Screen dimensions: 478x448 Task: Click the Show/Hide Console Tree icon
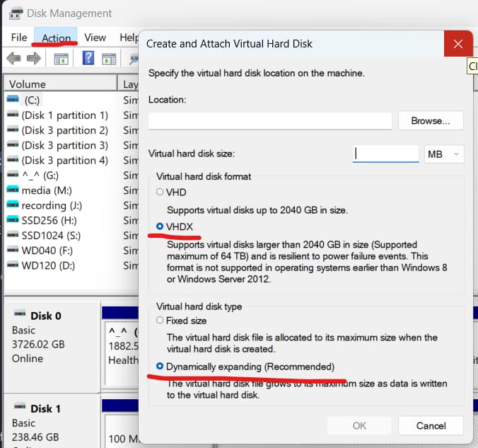tap(62, 58)
